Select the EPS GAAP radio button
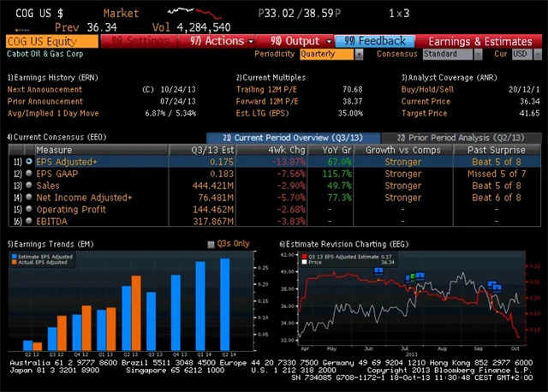The height and width of the screenshot is (392, 548). click(29, 174)
